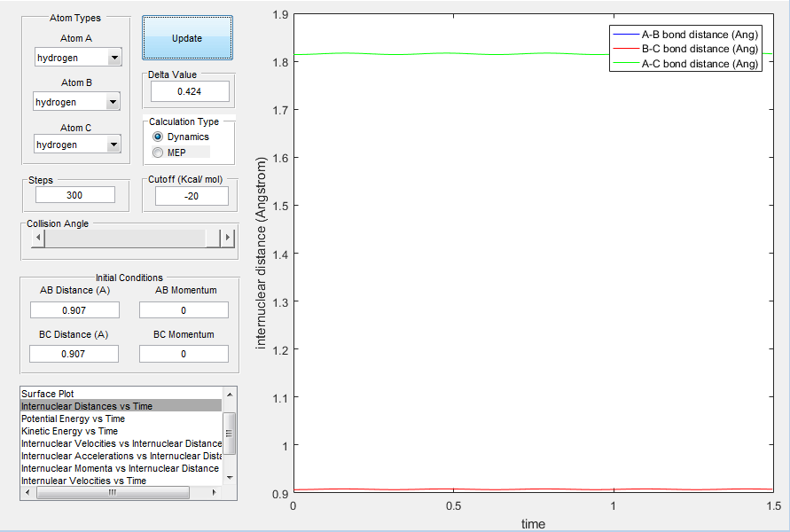
Task: Click the Update button
Action: pyautogui.click(x=187, y=38)
